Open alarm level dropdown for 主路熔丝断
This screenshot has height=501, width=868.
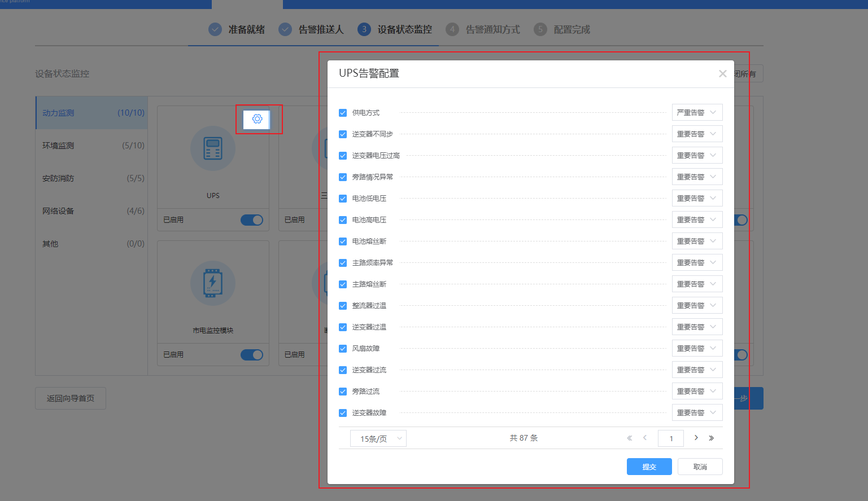click(x=697, y=284)
